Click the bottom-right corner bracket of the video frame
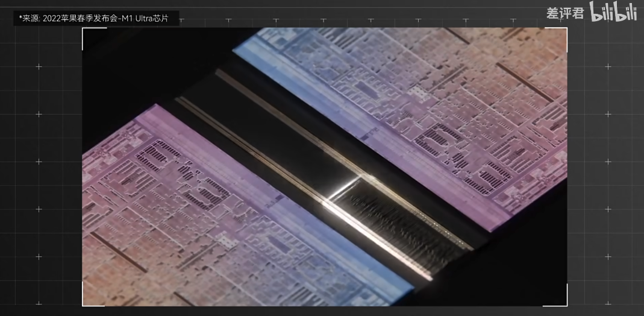Viewport: 644px width, 316px height. [x=556, y=295]
